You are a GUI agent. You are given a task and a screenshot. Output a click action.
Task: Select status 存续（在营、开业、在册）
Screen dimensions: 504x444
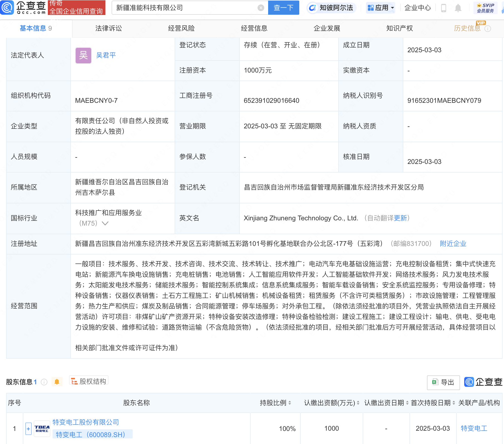pos(283,45)
